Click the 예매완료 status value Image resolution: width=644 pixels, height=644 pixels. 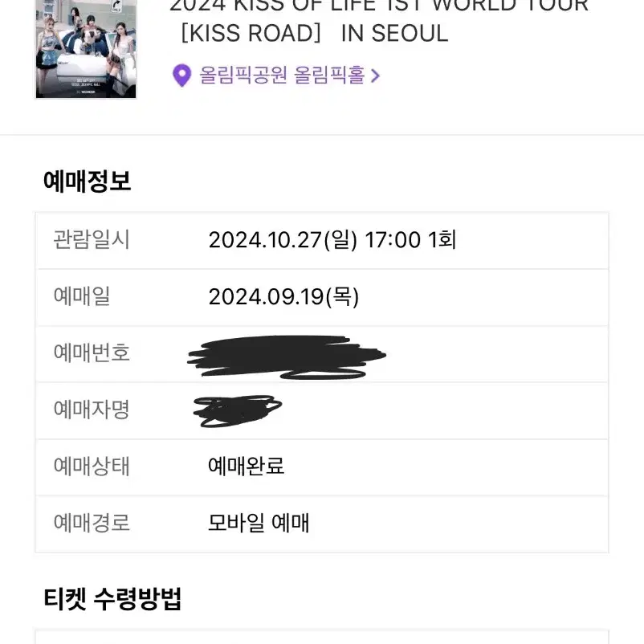(x=246, y=467)
